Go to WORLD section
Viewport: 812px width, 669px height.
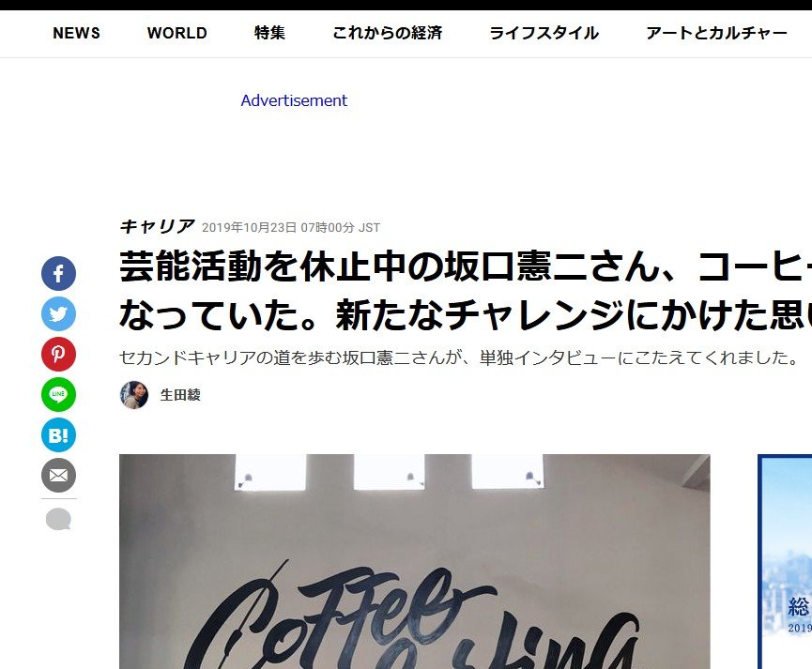177,33
